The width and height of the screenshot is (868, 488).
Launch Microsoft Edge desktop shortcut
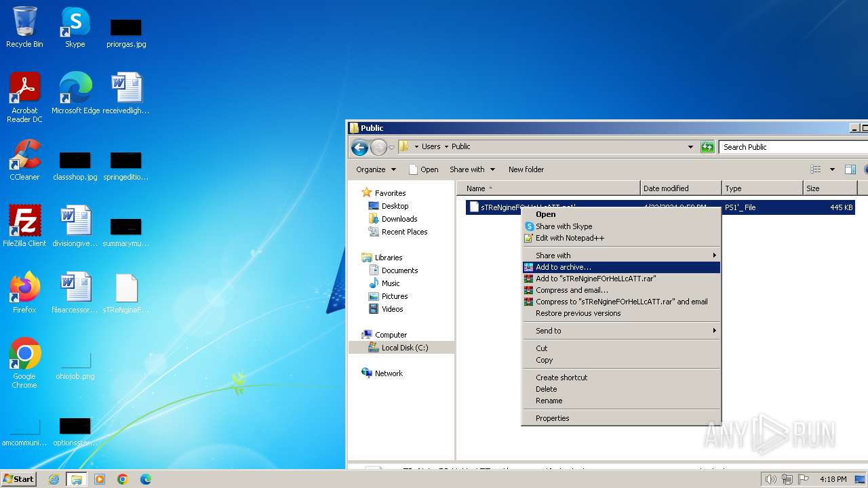tap(75, 93)
